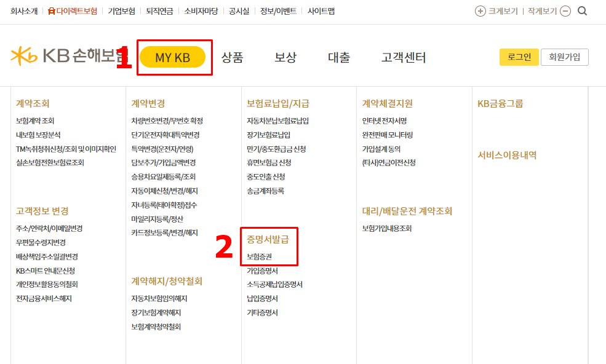This screenshot has height=364, width=606.
Task: Select the 계약해지/청약철회 heading
Action: click(x=167, y=282)
